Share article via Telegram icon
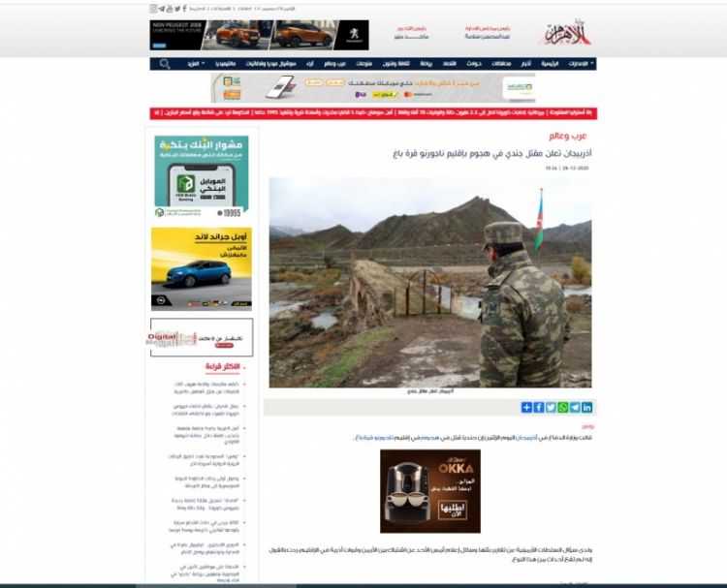Viewport: 727px width, 588px height. coord(575,407)
